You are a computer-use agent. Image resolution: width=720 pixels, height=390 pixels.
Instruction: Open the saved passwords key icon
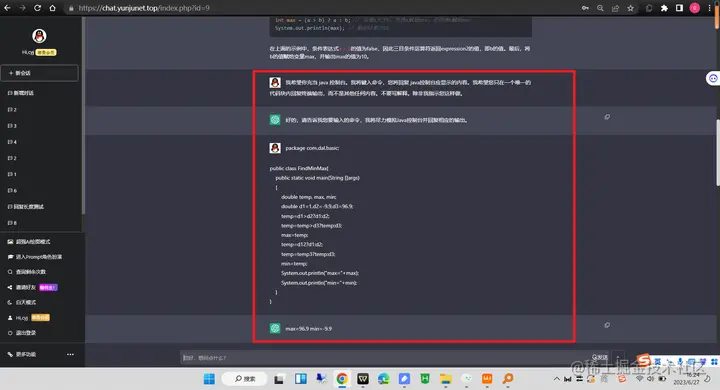(585, 8)
